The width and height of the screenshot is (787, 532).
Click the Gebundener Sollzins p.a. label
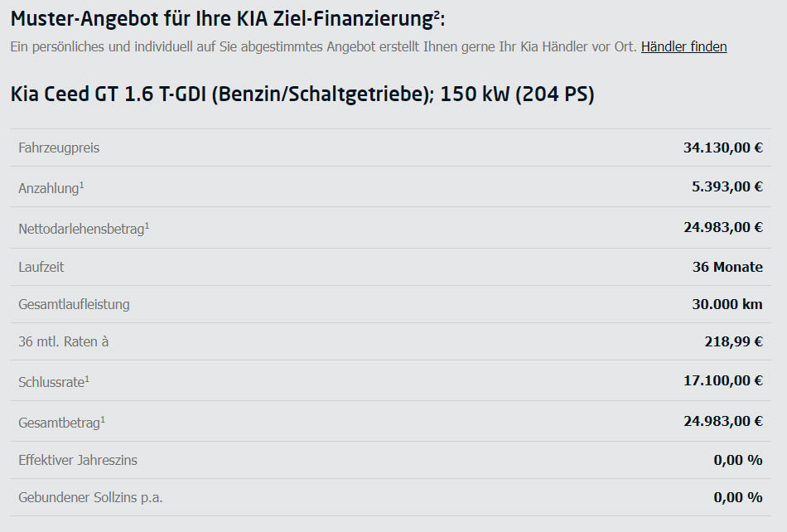(x=90, y=498)
